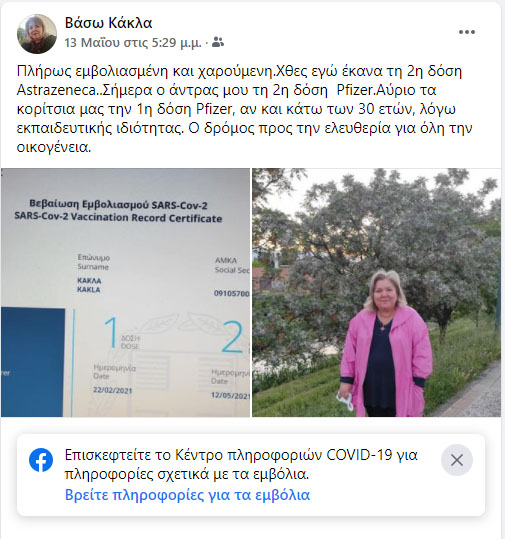Click the Επισκεφτείτε το Κέντρο πληροφοριών COVID-19 text

tap(241, 464)
